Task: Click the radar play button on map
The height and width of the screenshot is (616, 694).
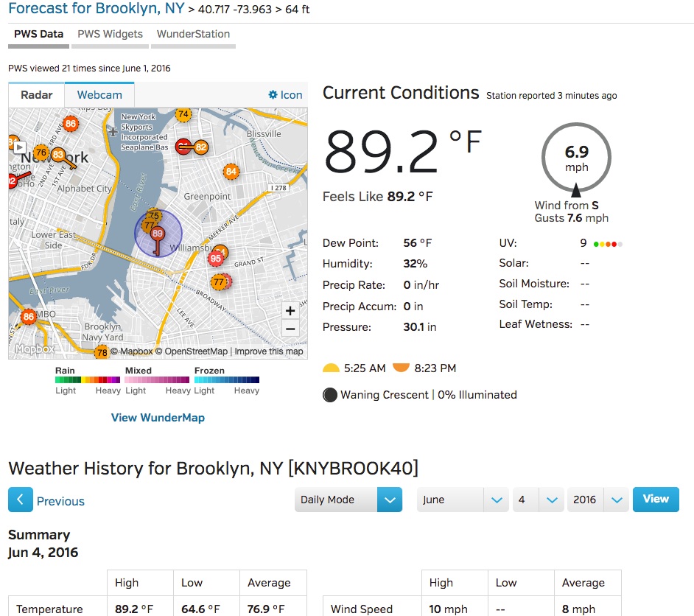Action: (x=19, y=147)
